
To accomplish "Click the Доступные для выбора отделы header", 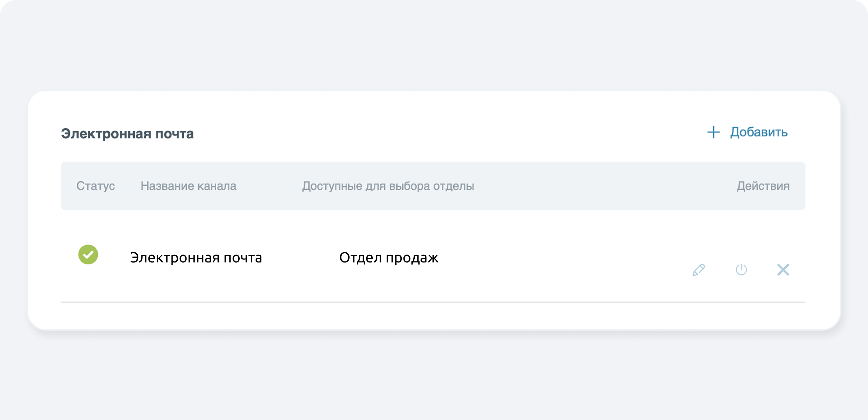I will [x=388, y=186].
